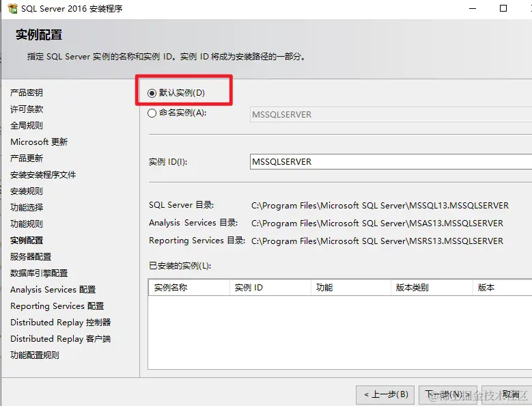Screen dimensions: 532x406
Task: Select 服务器配置 in the step list
Action: click(x=31, y=256)
